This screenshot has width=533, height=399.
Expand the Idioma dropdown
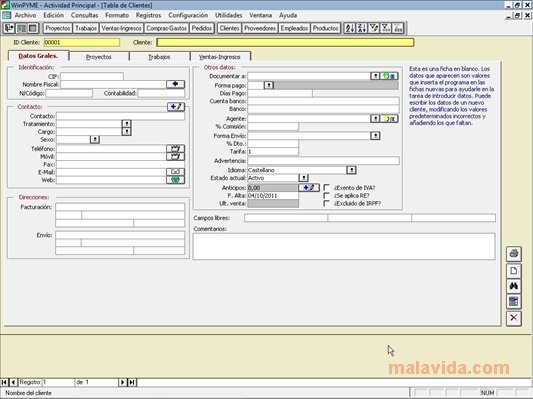click(x=351, y=170)
